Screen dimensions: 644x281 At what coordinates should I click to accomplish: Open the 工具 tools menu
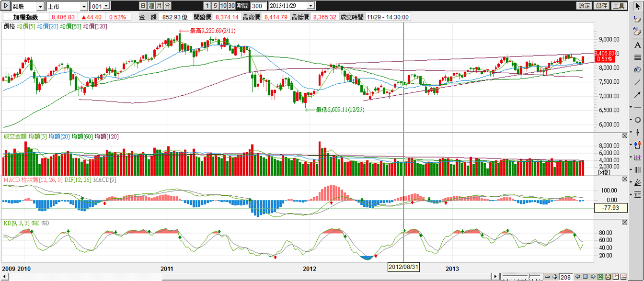(x=619, y=6)
